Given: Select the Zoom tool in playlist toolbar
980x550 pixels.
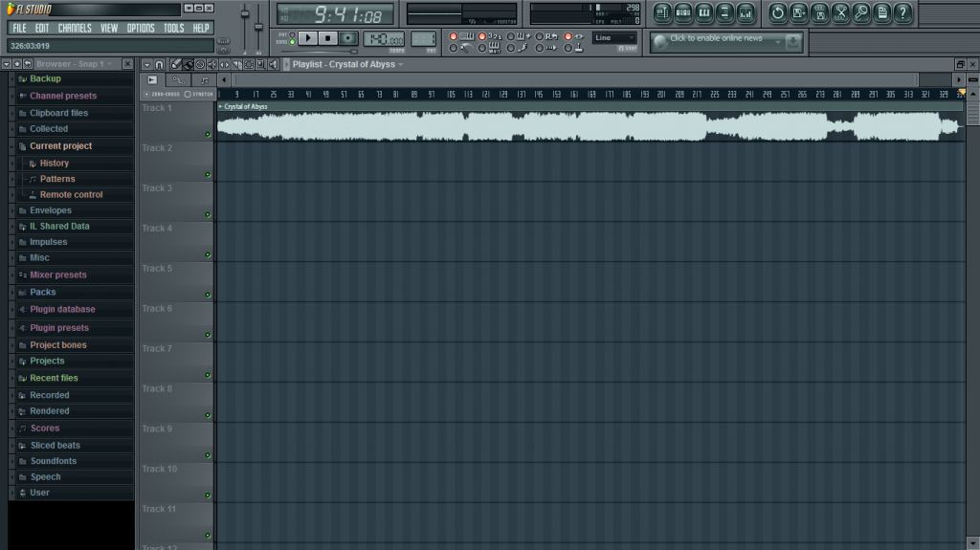Looking at the screenshot, I should [x=260, y=64].
